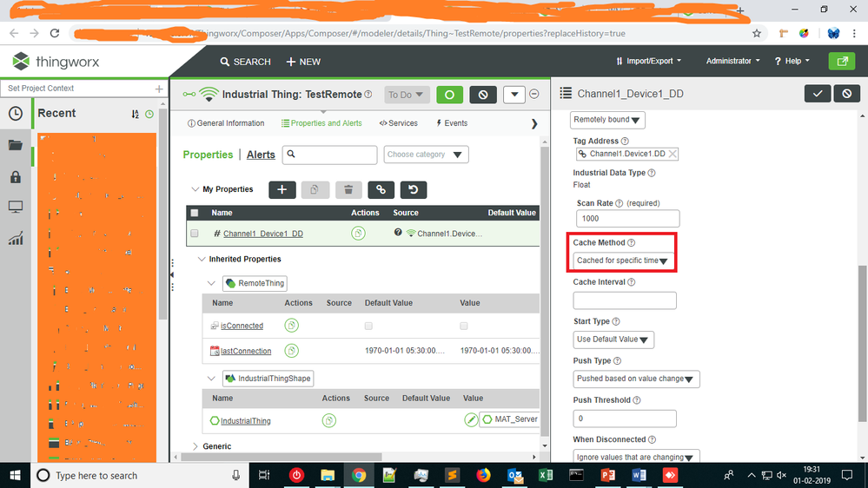Show more tabs with right chevron
The height and width of the screenshot is (488, 868).
coord(534,124)
